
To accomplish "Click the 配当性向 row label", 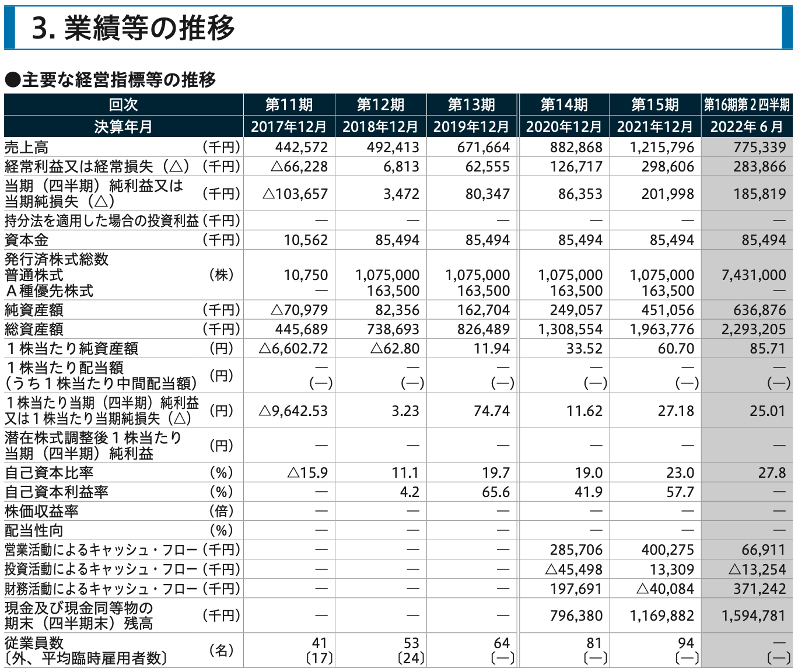I will [x=34, y=530].
